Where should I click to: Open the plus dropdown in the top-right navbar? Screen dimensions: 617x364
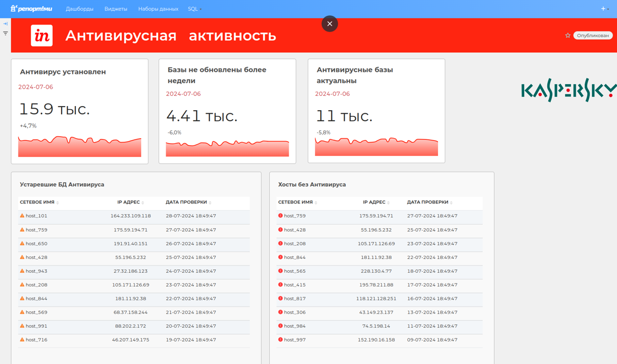[605, 9]
